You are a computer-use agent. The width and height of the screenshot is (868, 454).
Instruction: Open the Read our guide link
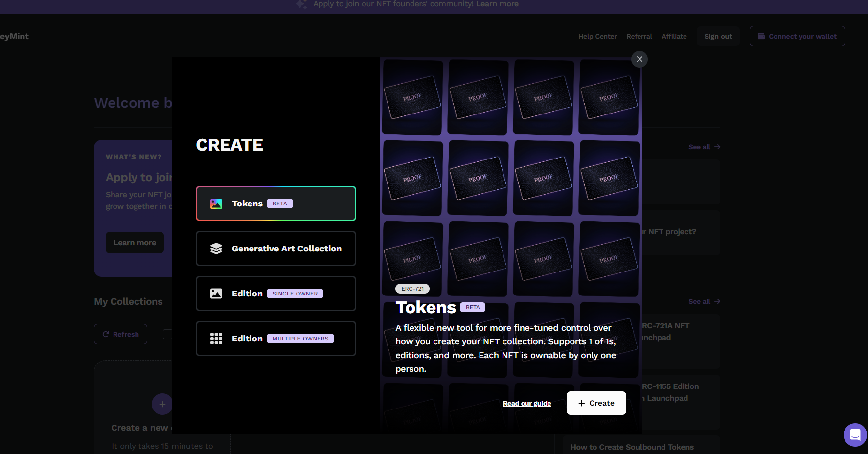526,403
